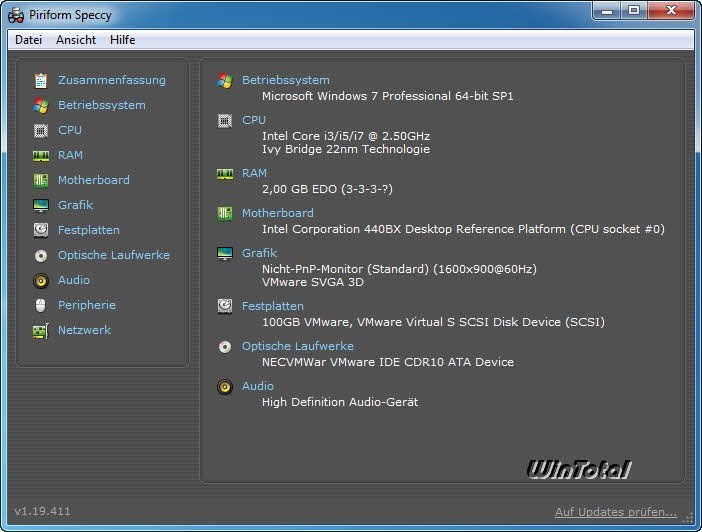Screen dimensions: 702x532
Task: Click the Motherboard icon in sidebar
Action: coord(41,180)
